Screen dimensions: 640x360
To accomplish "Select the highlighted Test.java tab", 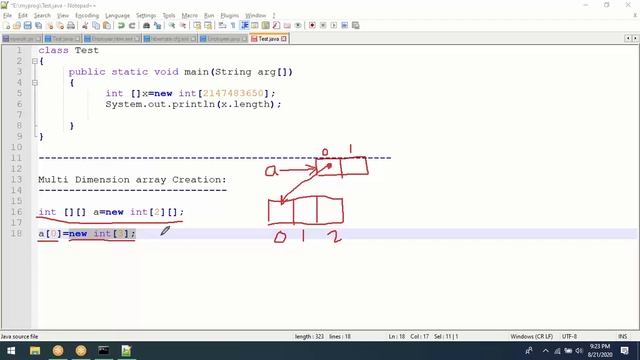I will click(268, 39).
